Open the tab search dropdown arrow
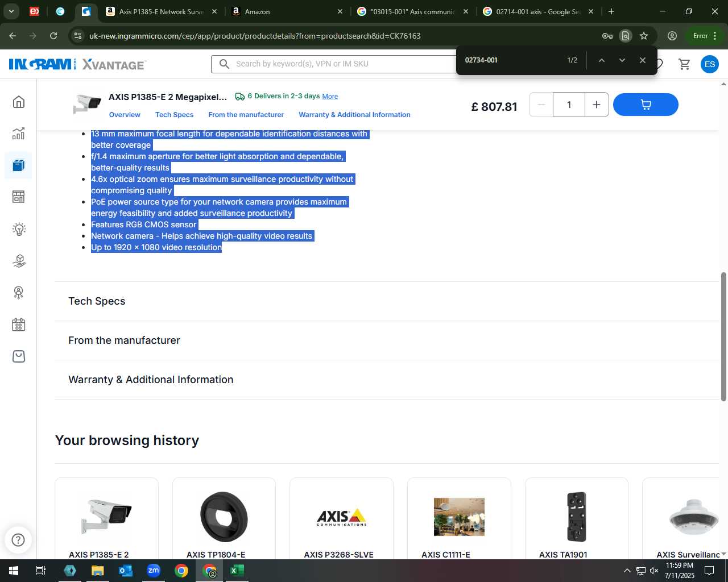Image resolution: width=728 pixels, height=582 pixels. [11, 11]
